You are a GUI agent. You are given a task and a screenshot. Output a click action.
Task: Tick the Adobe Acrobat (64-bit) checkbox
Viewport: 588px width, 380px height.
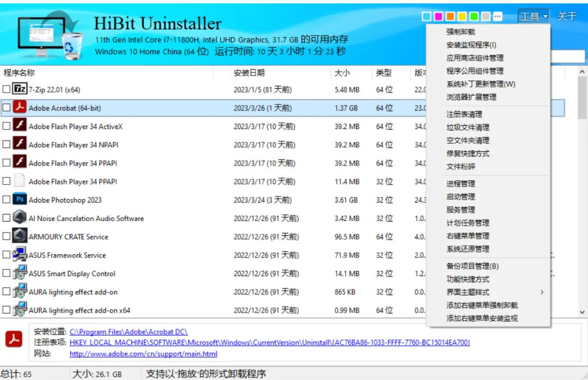7,108
